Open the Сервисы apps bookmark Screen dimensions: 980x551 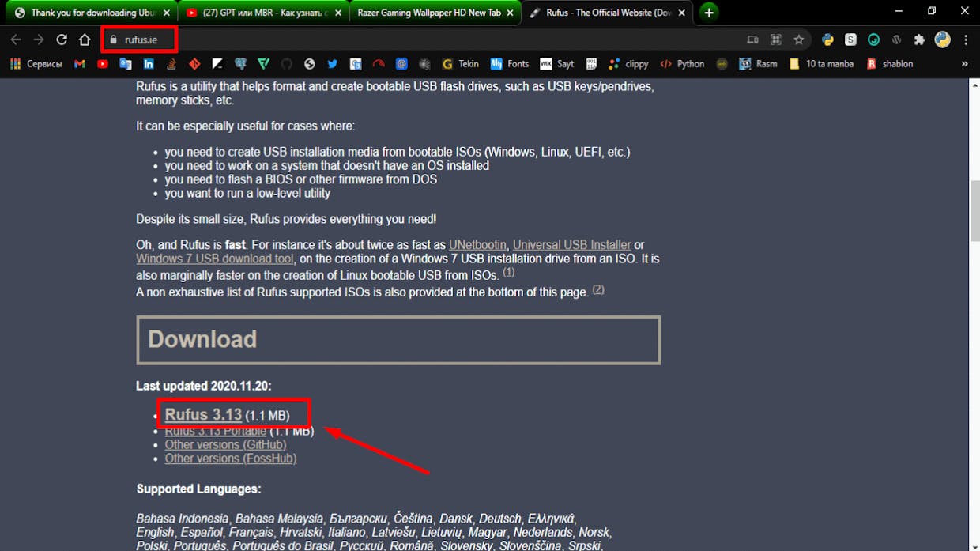(36, 64)
